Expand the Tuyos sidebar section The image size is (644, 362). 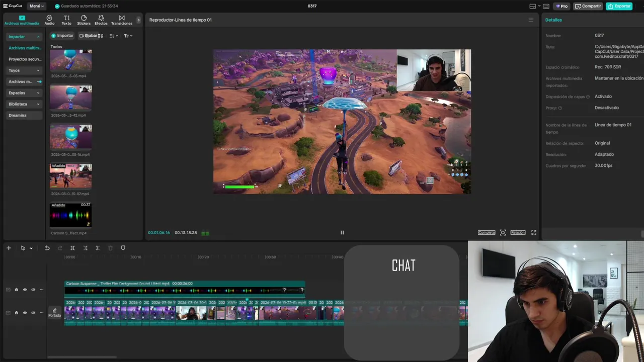pos(24,70)
